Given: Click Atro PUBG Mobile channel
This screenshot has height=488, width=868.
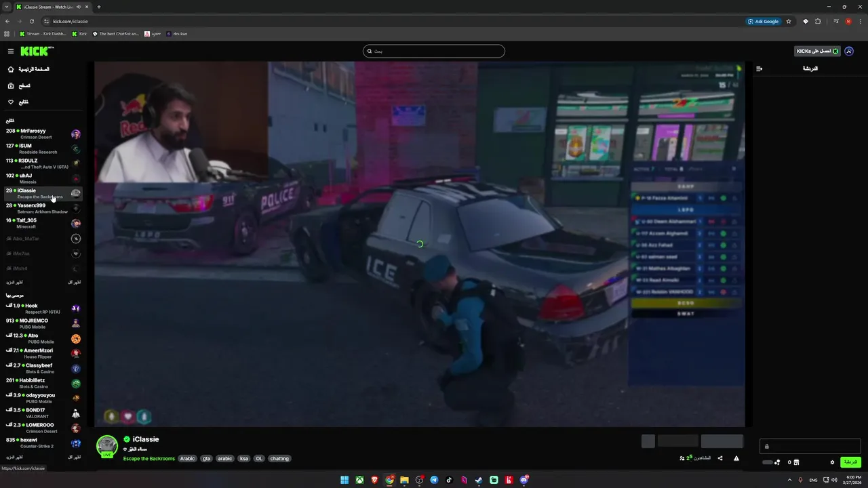Looking at the screenshot, I should tap(43, 338).
